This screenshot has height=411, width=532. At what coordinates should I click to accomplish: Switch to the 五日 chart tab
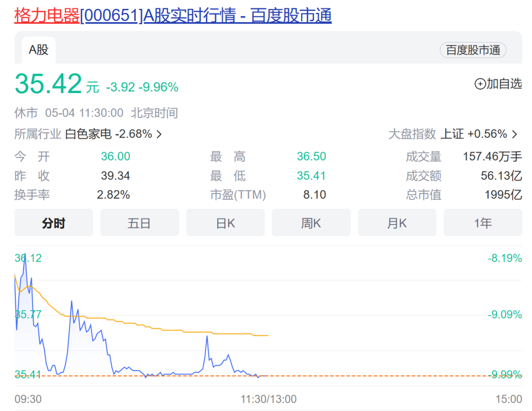(139, 223)
